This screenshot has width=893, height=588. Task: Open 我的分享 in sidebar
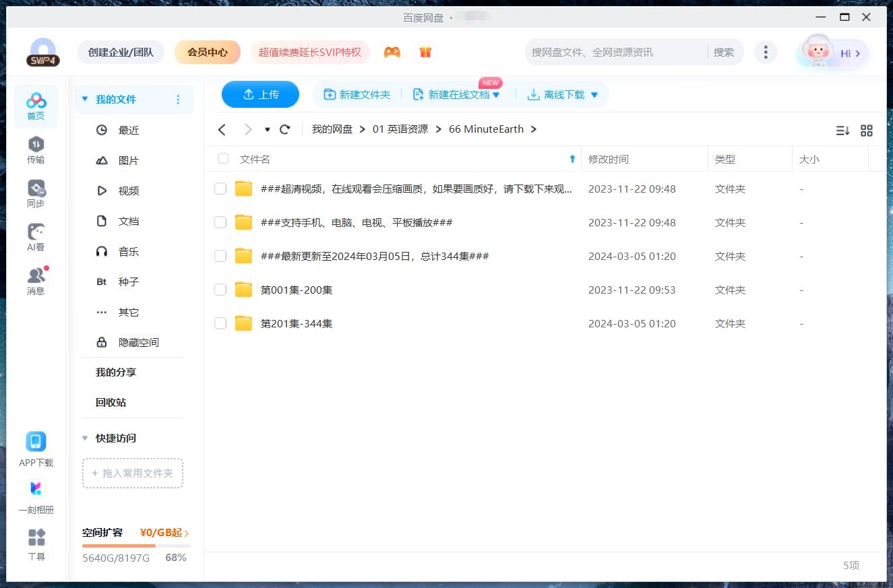point(116,372)
